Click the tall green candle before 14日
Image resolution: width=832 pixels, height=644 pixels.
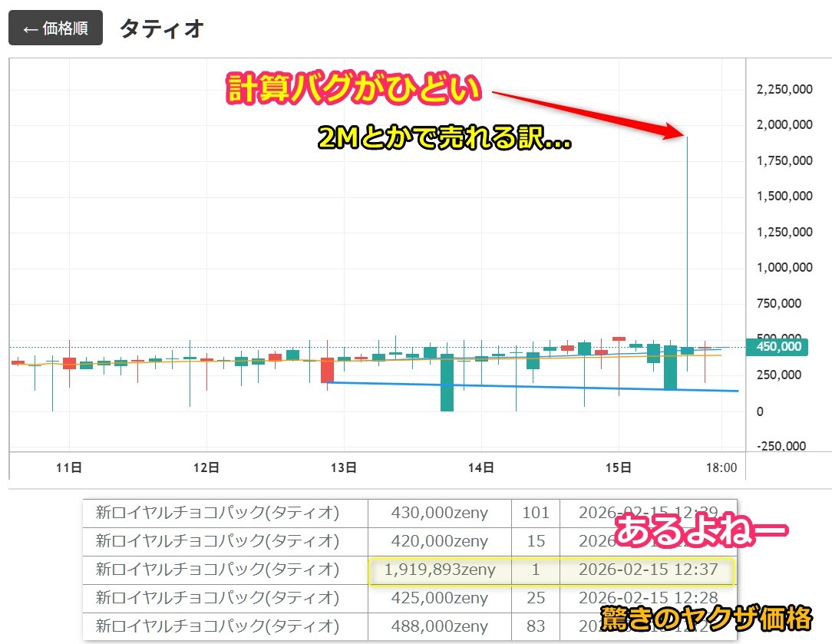(x=447, y=382)
